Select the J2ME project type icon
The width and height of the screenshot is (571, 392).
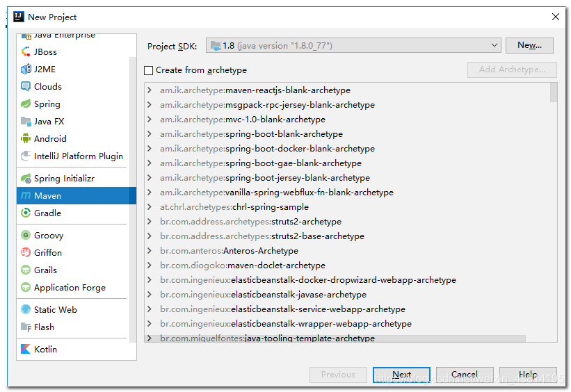tap(26, 69)
